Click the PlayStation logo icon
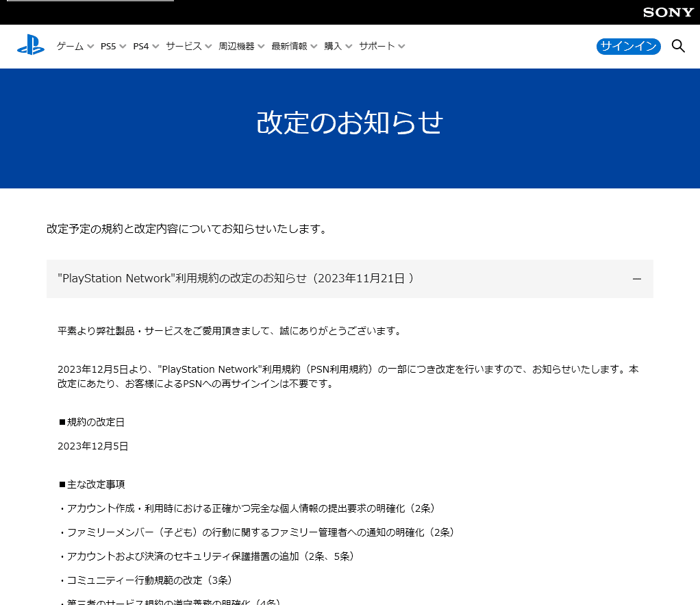This screenshot has width=700, height=605. click(31, 45)
